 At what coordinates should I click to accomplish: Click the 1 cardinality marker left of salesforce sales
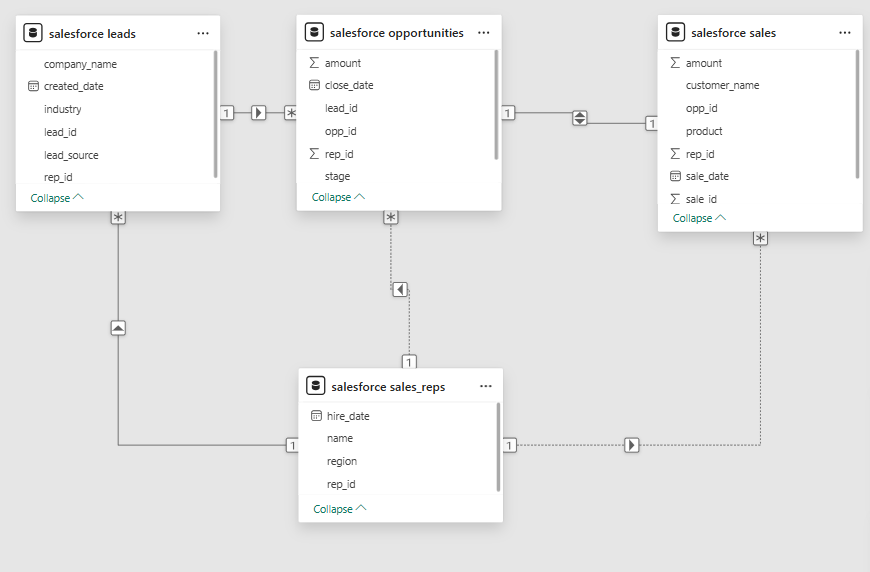pos(652,123)
